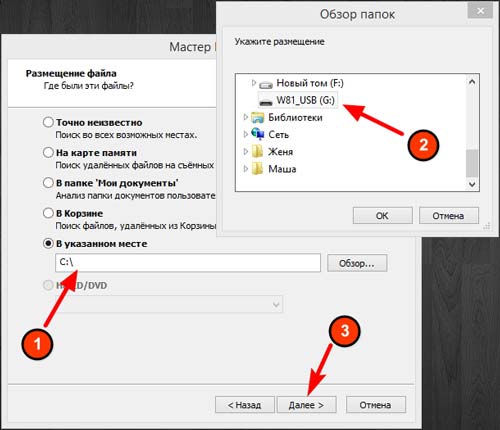Viewport: 500px width, 430px height.
Task: Expand the Библиотеки tree arrow
Action: [246, 117]
